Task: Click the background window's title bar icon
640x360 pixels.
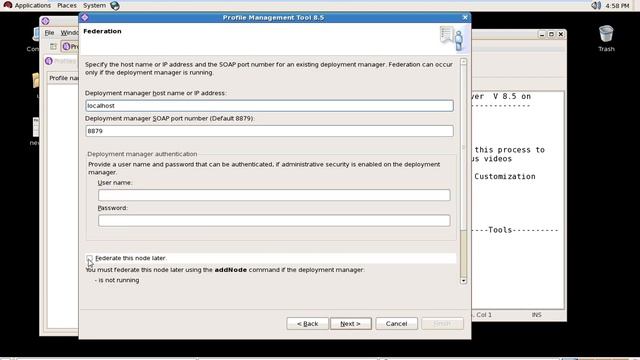Action: (x=45, y=21)
